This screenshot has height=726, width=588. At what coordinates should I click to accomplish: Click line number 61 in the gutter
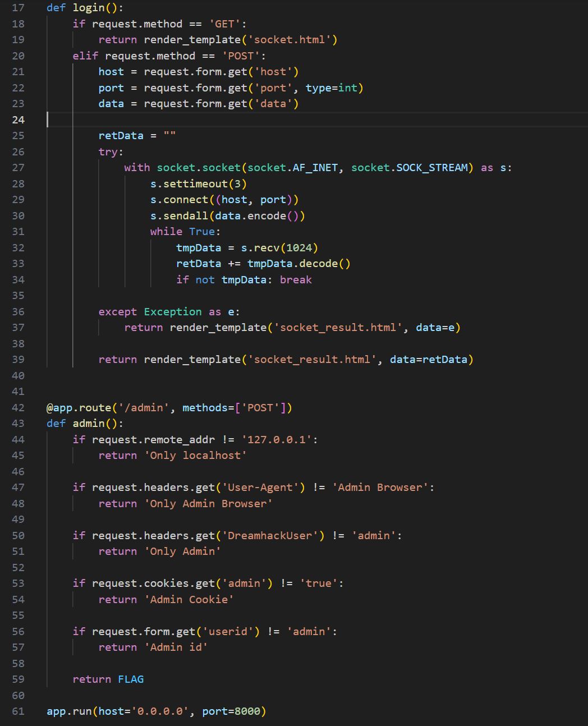(x=18, y=711)
